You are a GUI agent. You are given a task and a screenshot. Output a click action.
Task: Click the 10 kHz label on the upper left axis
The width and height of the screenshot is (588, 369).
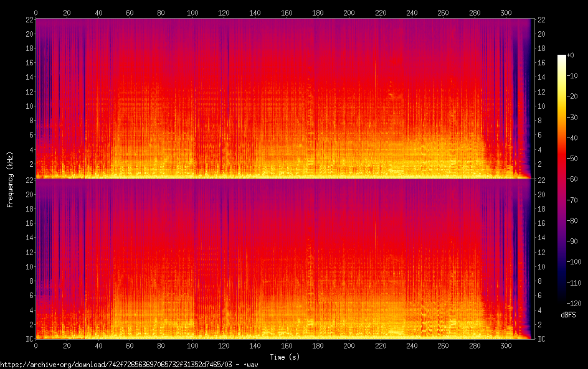(x=28, y=106)
